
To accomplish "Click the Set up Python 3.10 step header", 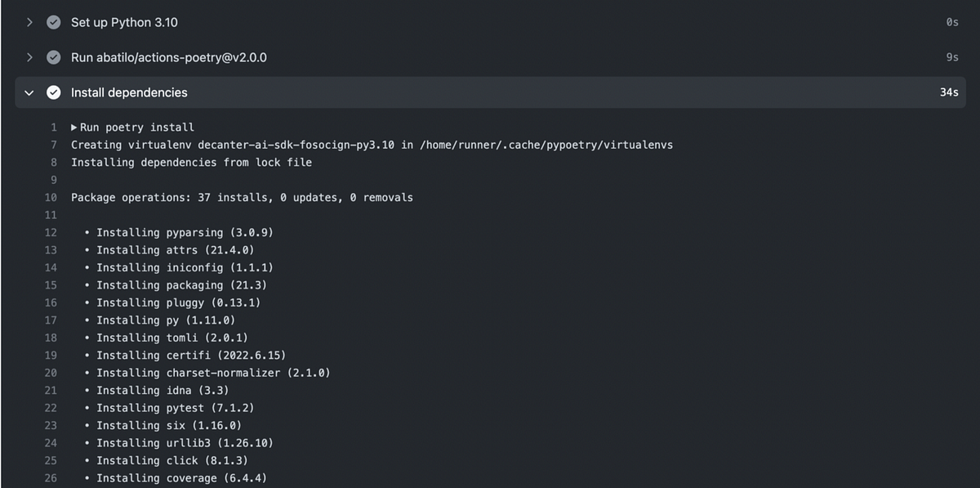I will click(x=124, y=22).
